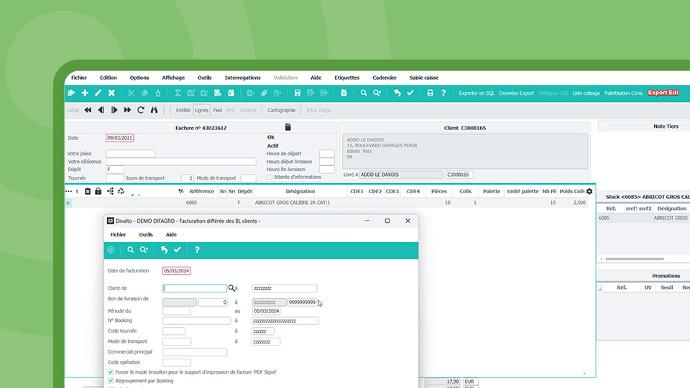Expand the first grid row arrow
This screenshot has height=388, width=690.
[68, 203]
